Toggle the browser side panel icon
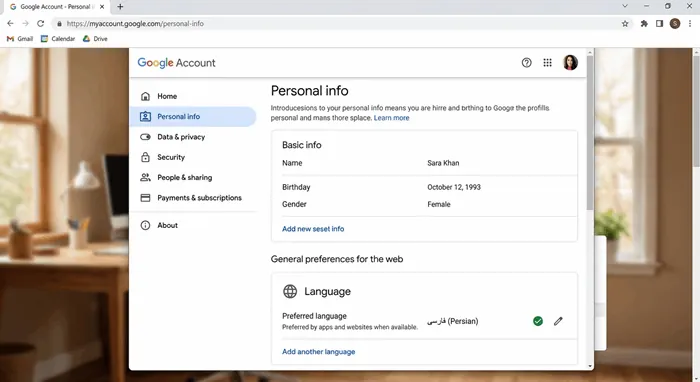 coord(659,24)
